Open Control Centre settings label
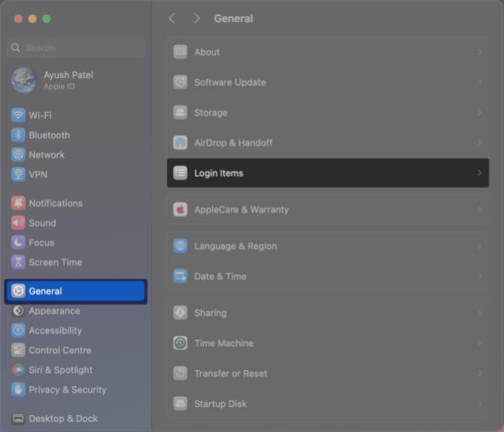504x432 pixels. tap(60, 350)
